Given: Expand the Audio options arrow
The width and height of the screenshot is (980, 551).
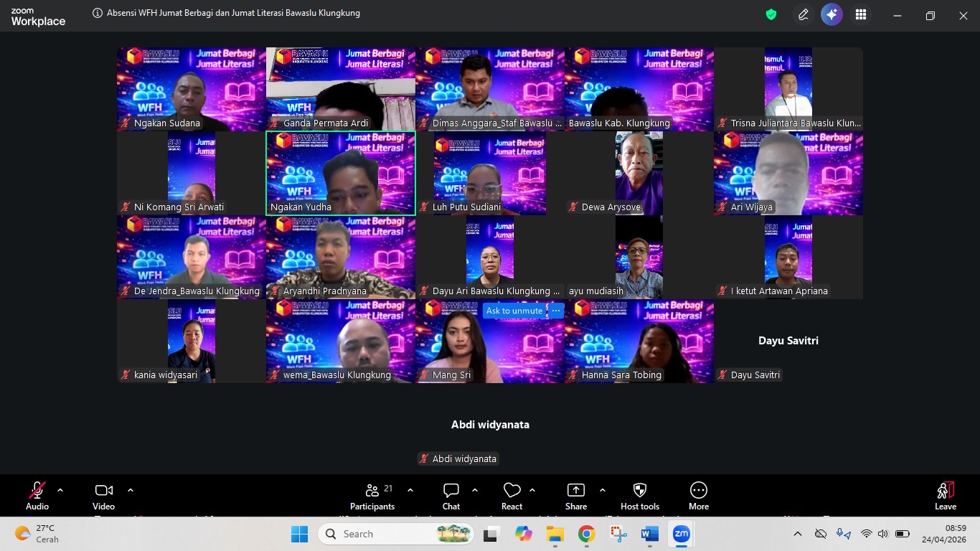Looking at the screenshot, I should click(60, 491).
